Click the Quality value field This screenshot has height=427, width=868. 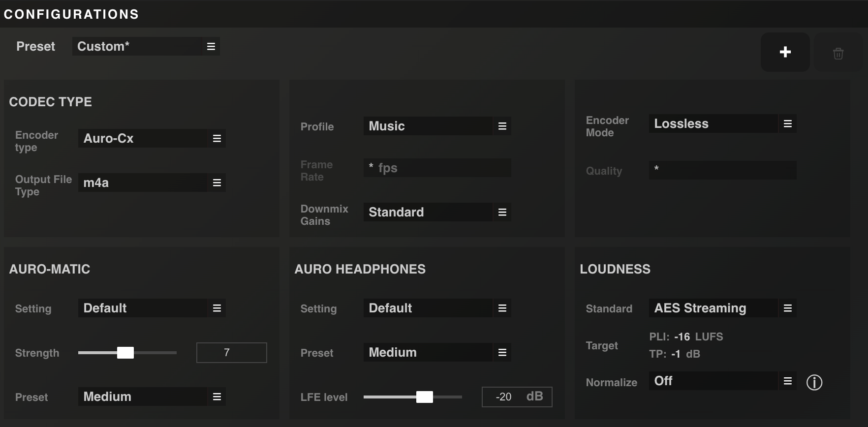click(x=723, y=170)
